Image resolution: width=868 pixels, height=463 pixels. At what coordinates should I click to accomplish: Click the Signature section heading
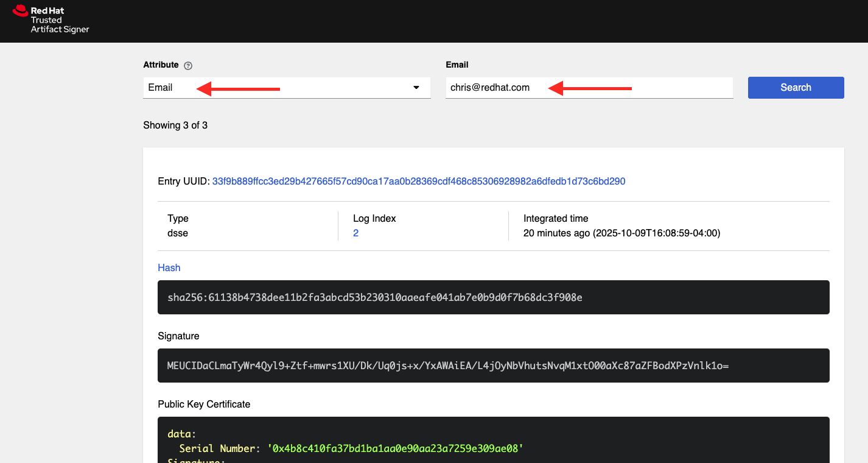(x=178, y=336)
